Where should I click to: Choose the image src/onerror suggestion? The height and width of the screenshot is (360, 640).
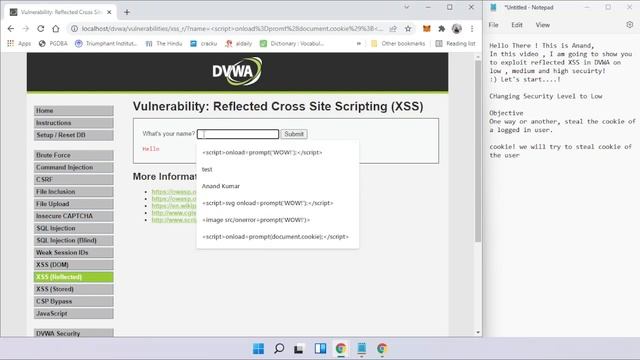(x=278, y=220)
